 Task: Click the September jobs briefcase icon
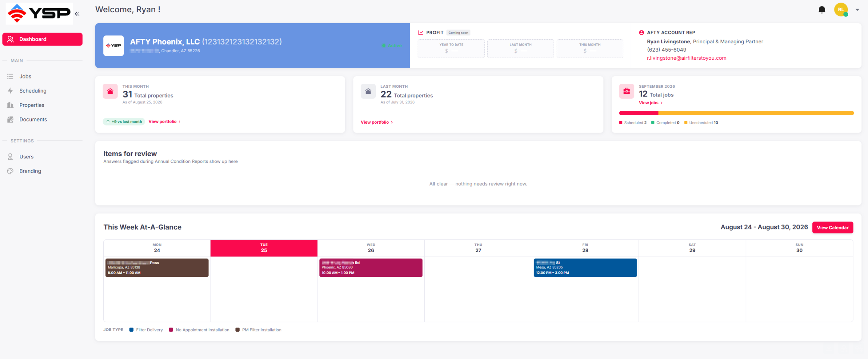[x=627, y=91]
